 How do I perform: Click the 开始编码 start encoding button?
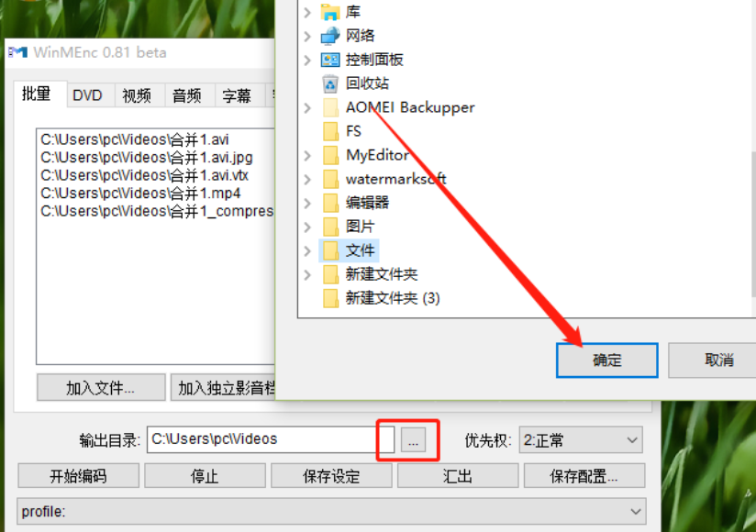pos(79,476)
